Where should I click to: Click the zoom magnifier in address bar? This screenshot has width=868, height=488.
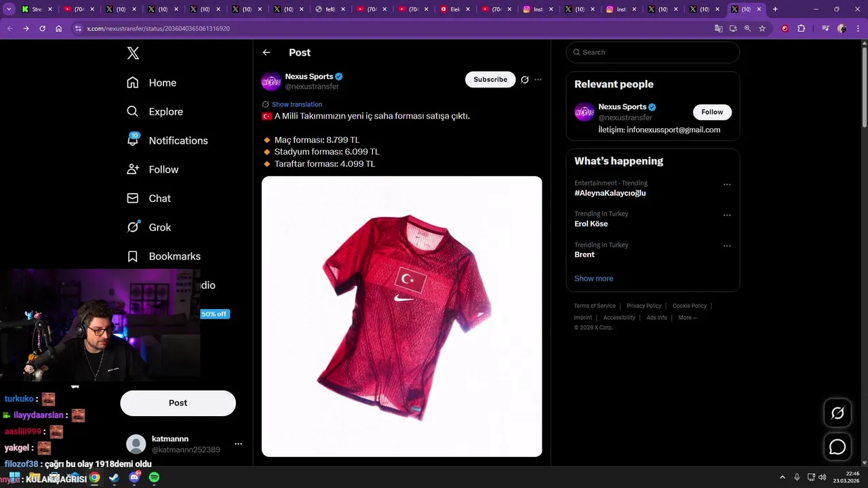click(x=747, y=28)
